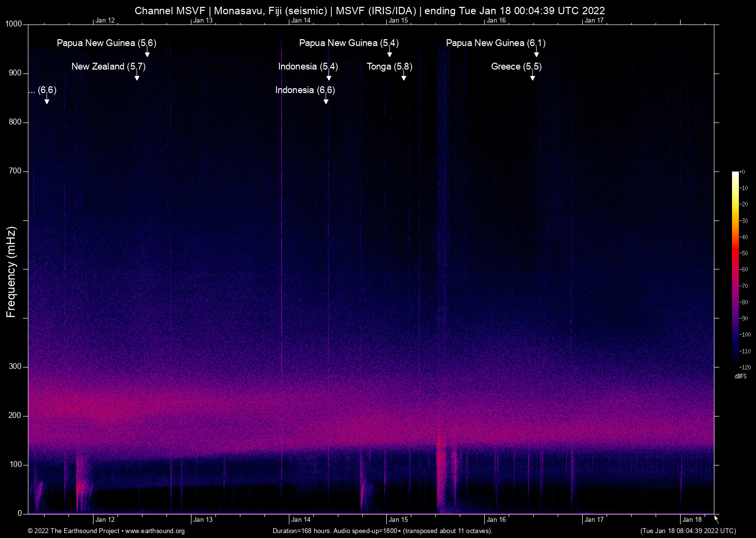Select the -60 level on the colorbar
This screenshot has width=756, height=538.
coord(744,269)
